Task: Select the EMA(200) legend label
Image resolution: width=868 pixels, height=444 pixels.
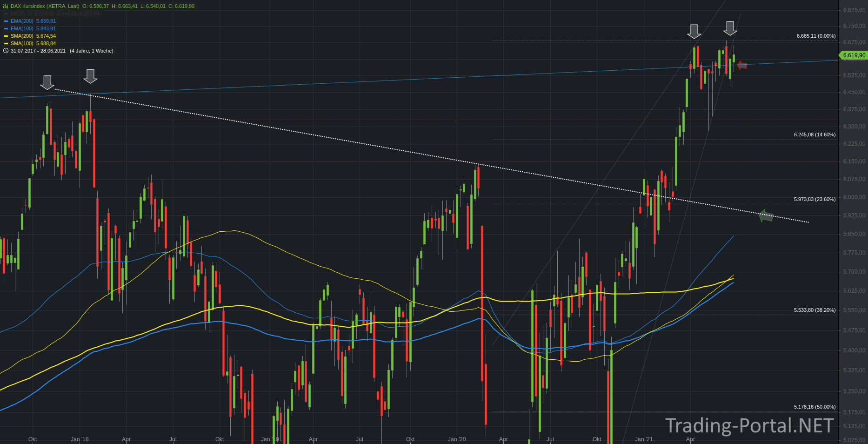Action: click(x=22, y=21)
